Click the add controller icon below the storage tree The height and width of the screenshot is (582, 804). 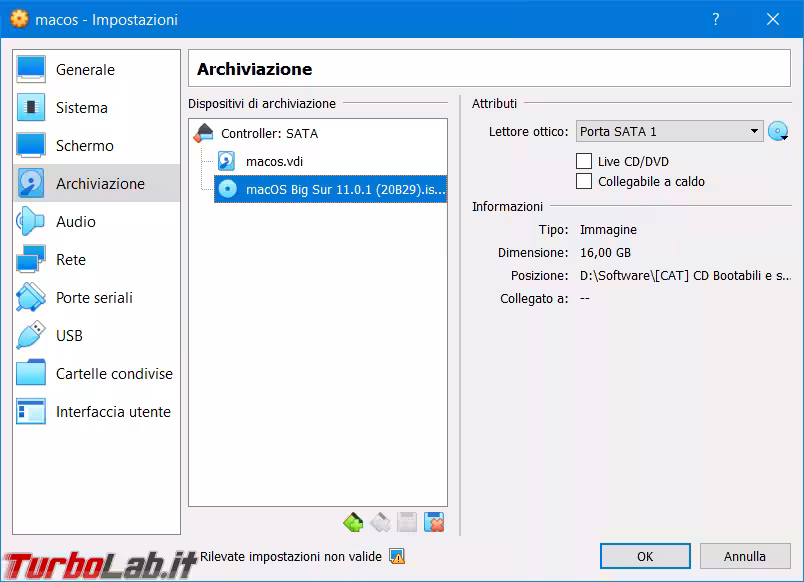[x=353, y=522]
